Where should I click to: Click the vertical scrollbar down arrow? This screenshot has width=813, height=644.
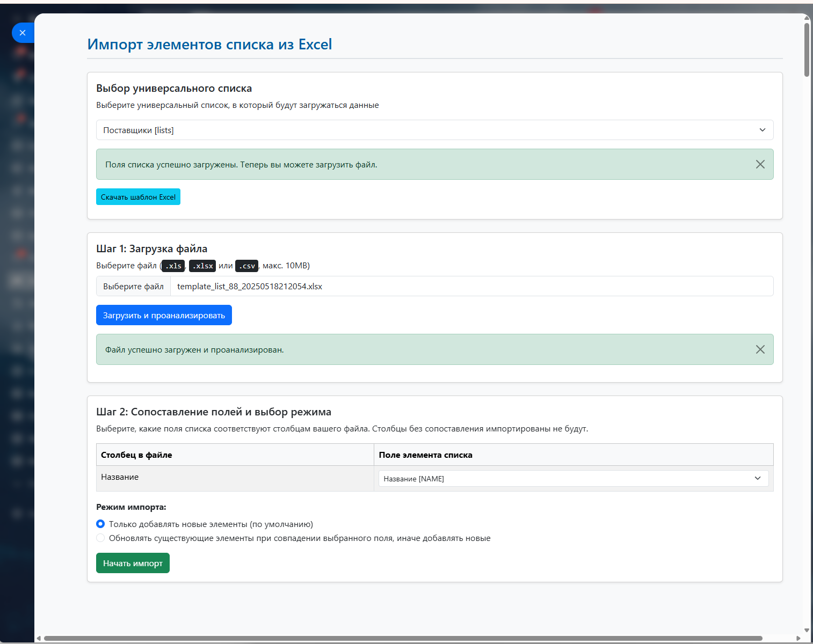807,631
